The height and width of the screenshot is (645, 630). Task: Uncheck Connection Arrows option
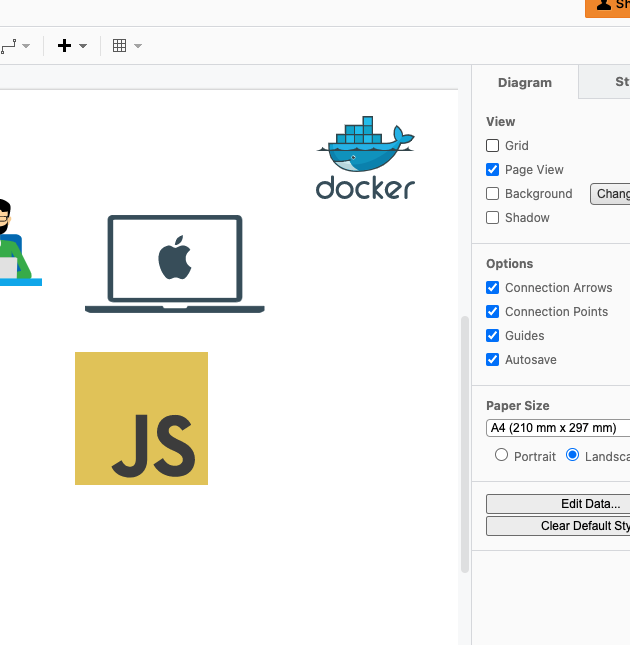492,288
